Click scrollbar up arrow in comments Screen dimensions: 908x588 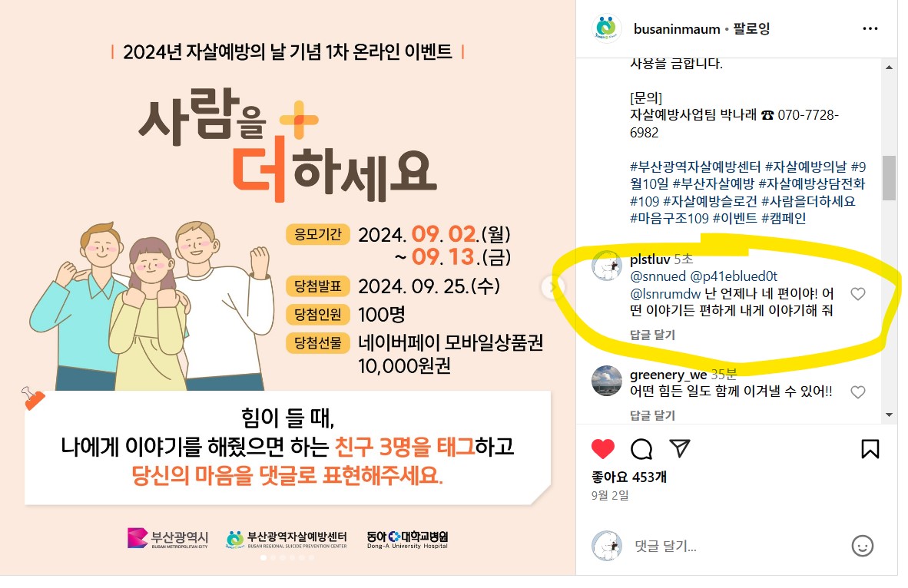(889, 67)
